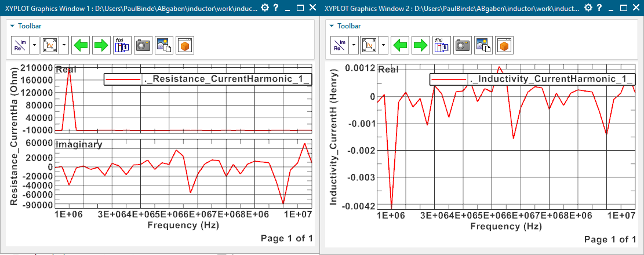Click orange cube window icon in Window 2

point(503,45)
